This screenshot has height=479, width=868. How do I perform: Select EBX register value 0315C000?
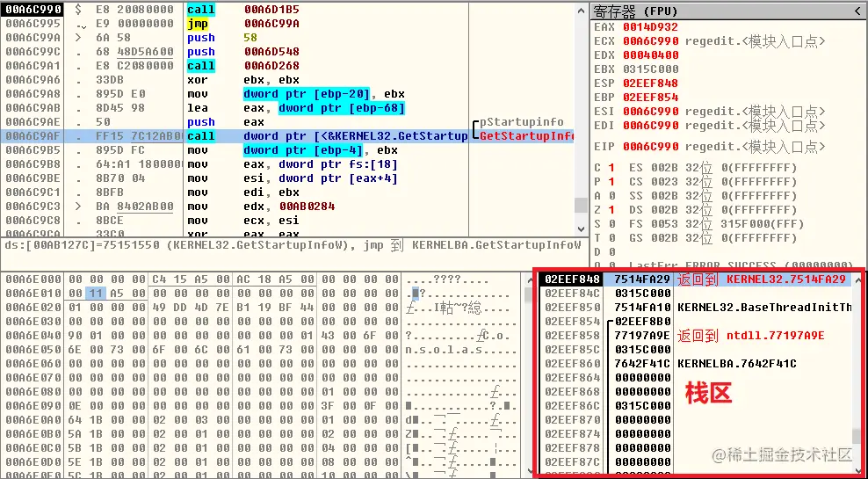tap(650, 69)
